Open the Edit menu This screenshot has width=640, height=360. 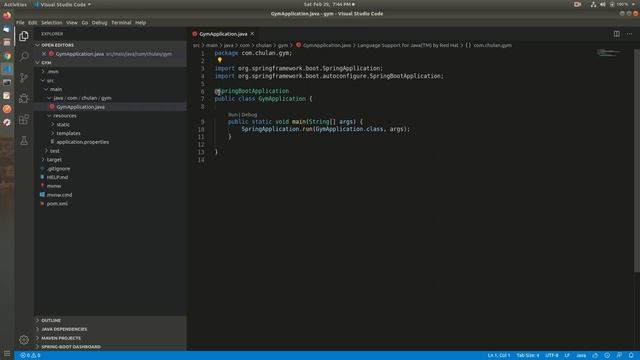tap(33, 23)
